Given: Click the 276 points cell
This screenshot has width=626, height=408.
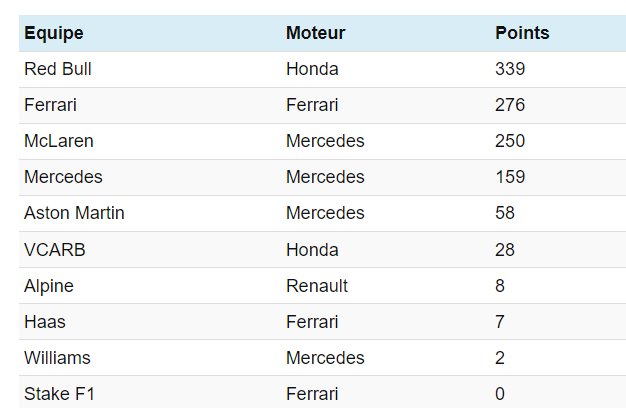Looking at the screenshot, I should coord(510,105).
